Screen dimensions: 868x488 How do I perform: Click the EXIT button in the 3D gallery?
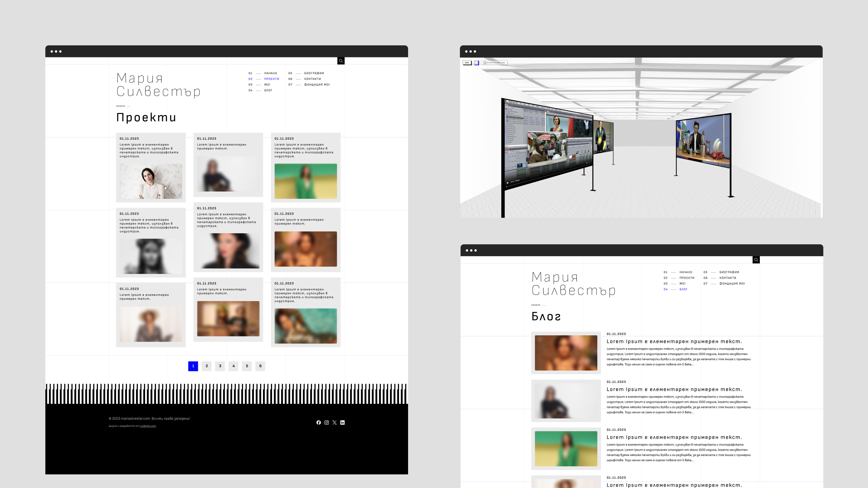[467, 63]
